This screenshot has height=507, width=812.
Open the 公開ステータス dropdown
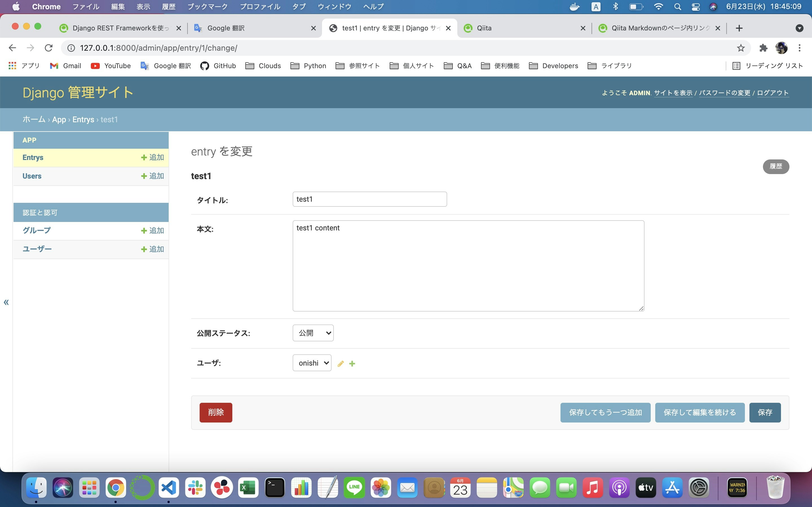point(313,333)
